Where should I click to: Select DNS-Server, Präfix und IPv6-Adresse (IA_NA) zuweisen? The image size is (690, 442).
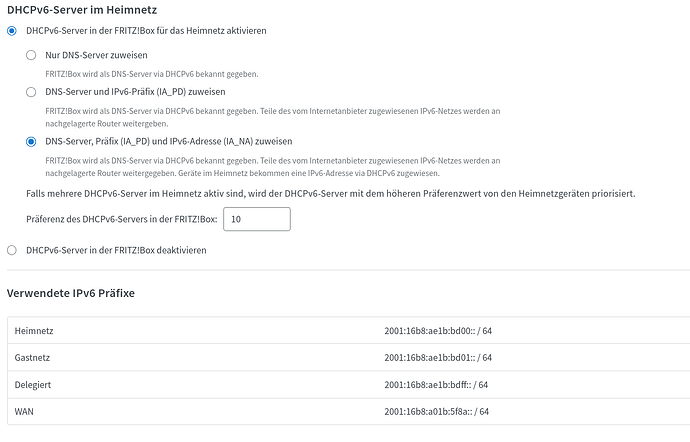(x=32, y=142)
